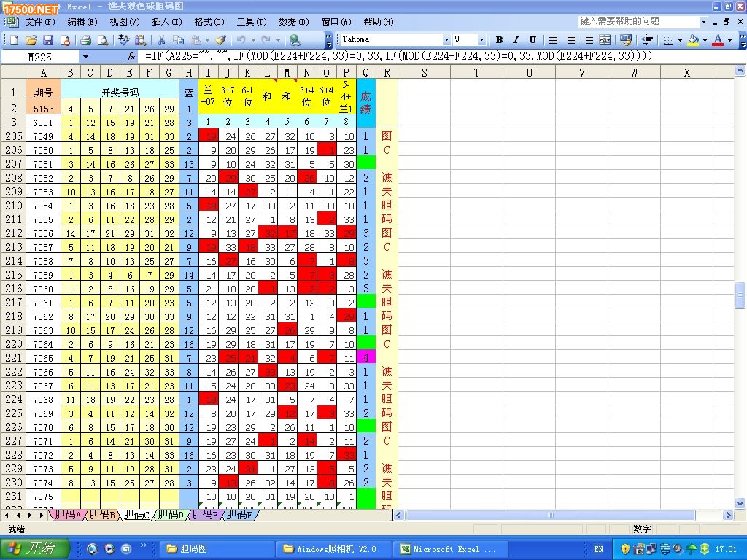This screenshot has width=747, height=560.
Task: Open the Font Color palette dropdown arrow
Action: click(x=729, y=40)
